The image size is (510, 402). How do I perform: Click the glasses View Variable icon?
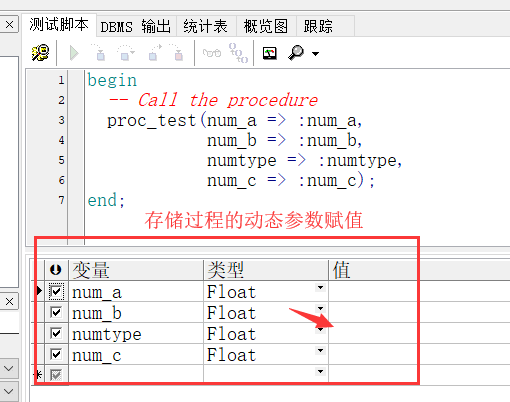(x=212, y=53)
